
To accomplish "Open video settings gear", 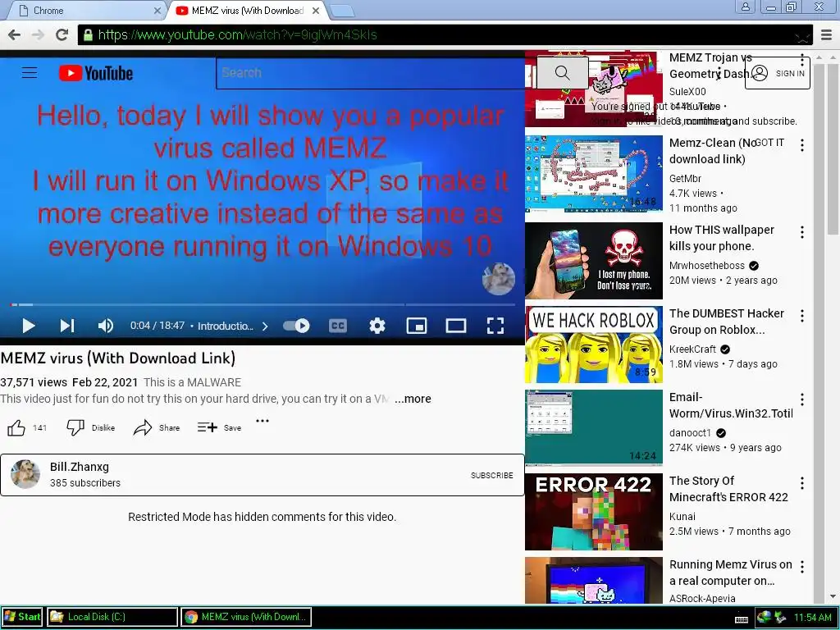I will 377,326.
